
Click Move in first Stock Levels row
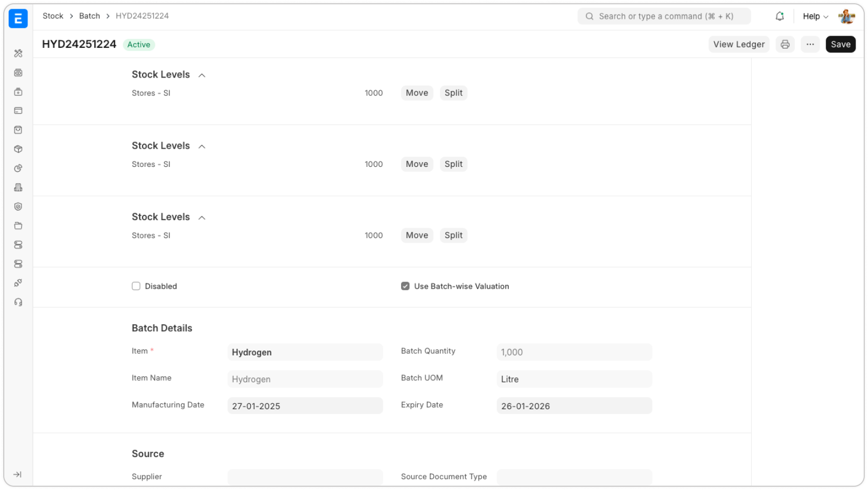coord(417,93)
